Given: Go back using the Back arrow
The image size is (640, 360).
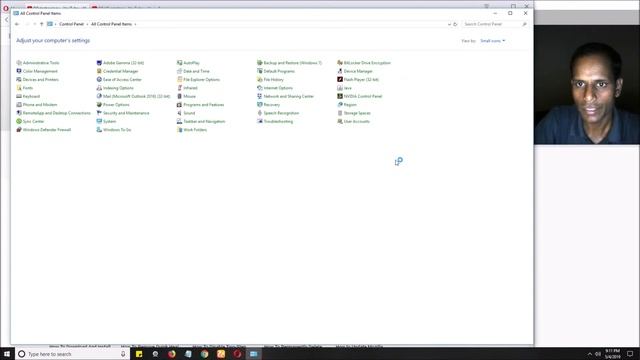Looking at the screenshot, I should [17, 24].
